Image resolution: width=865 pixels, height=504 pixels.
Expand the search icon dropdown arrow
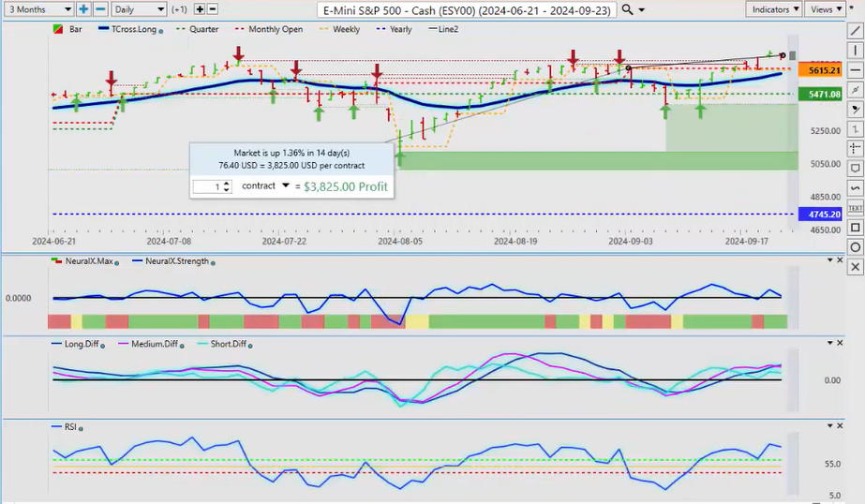641,10
